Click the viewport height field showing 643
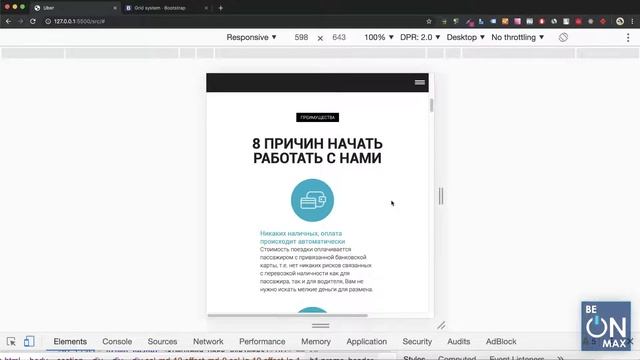 339,37
